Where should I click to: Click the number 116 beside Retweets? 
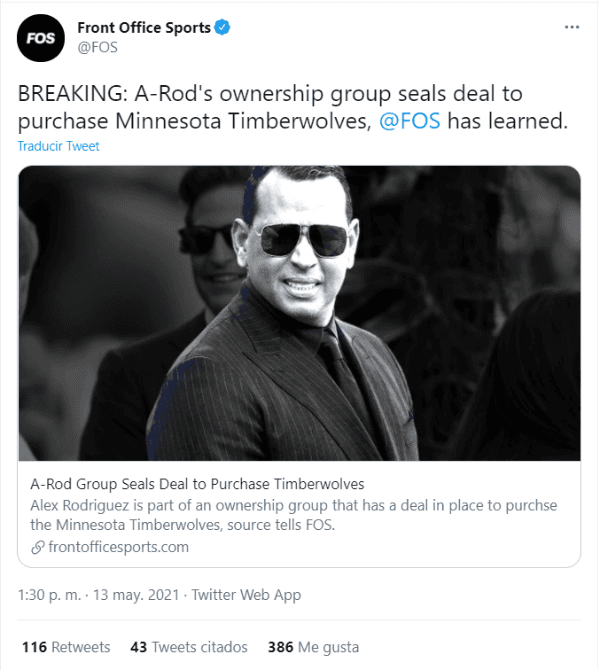point(35,647)
